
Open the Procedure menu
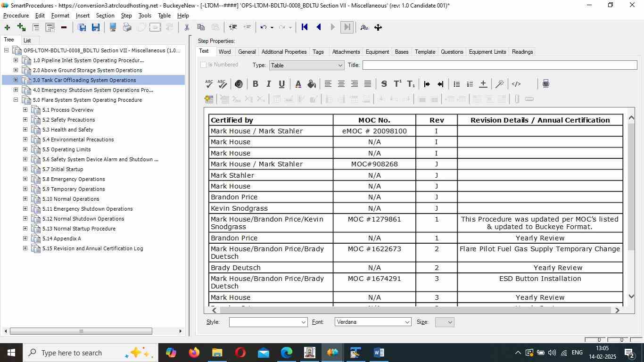(16, 16)
